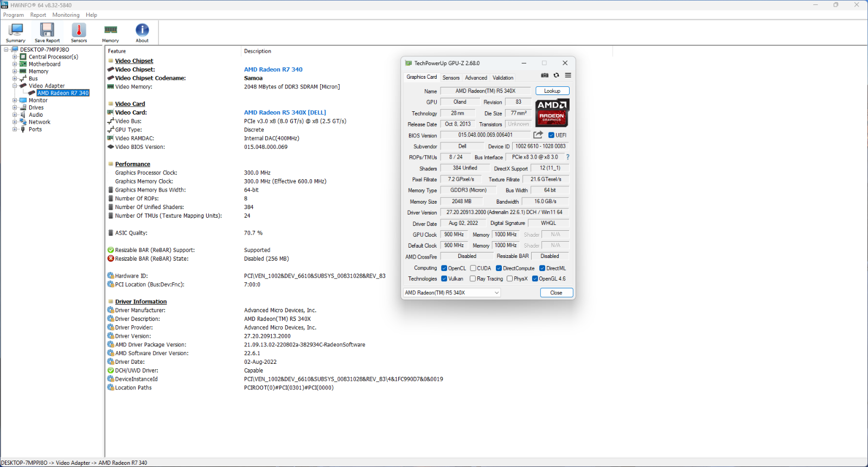868x467 pixels.
Task: Click the AMD Radeon logo in GPU-Z
Action: 552,113
